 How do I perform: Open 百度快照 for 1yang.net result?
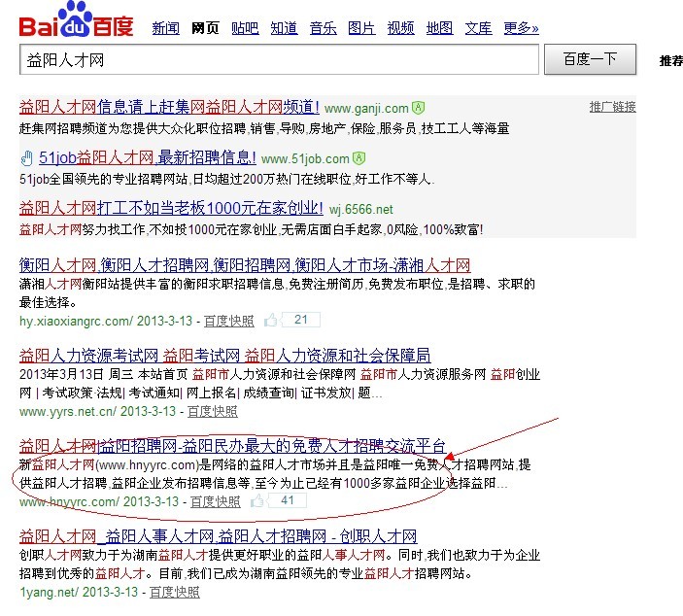[175, 592]
